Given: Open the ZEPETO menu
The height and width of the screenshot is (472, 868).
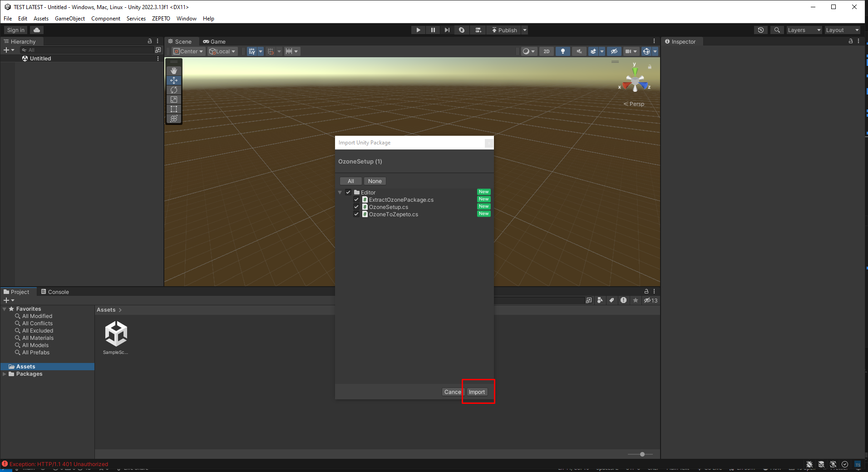Looking at the screenshot, I should [x=161, y=19].
